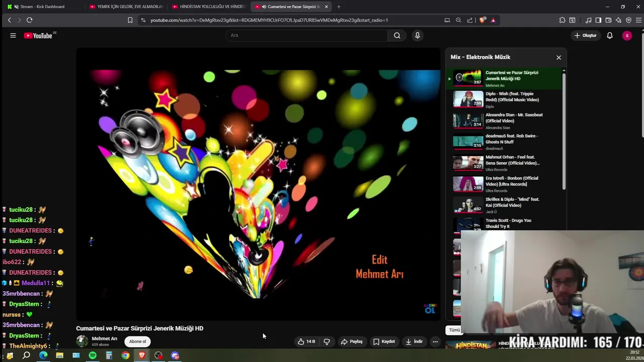
Task: Open Brave Rewards triangle icon
Action: click(493, 20)
